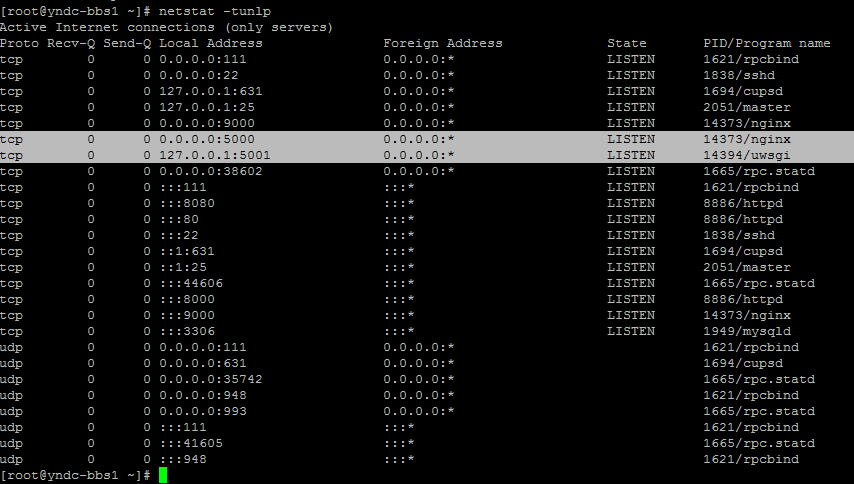Click the address ::1:25

click(182, 267)
